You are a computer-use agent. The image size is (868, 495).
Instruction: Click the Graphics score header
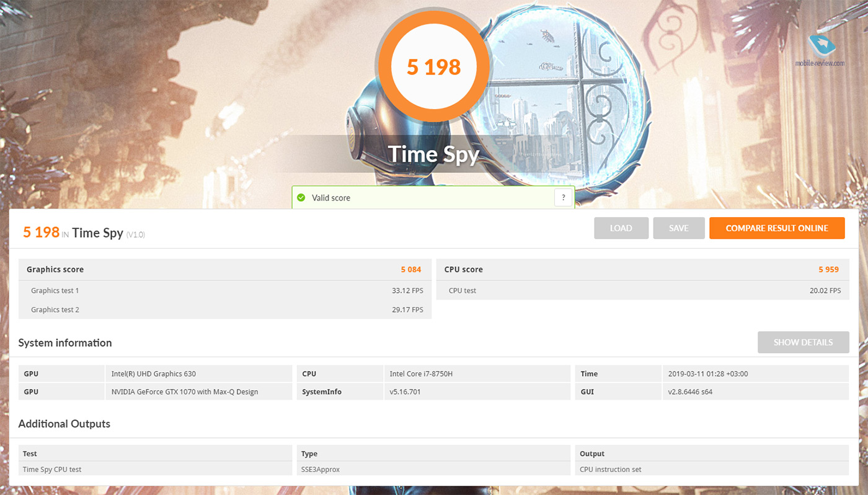(55, 269)
